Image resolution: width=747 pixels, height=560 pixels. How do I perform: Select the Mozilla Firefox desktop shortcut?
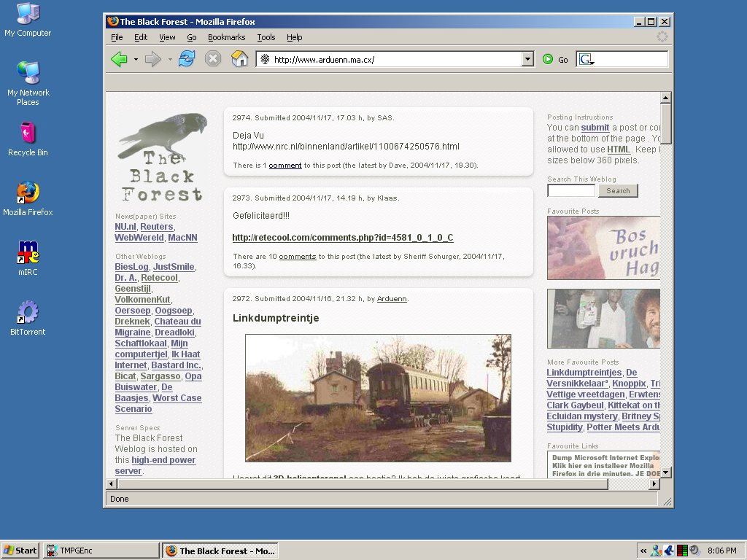[x=28, y=198]
